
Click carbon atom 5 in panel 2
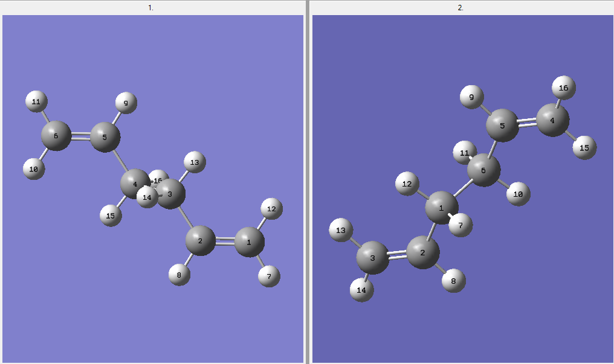tap(502, 125)
